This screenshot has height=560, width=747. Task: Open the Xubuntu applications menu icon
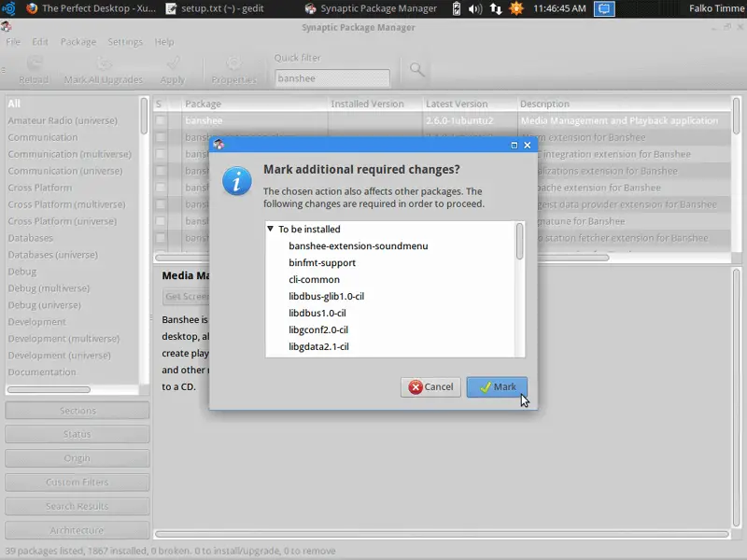tap(9, 8)
